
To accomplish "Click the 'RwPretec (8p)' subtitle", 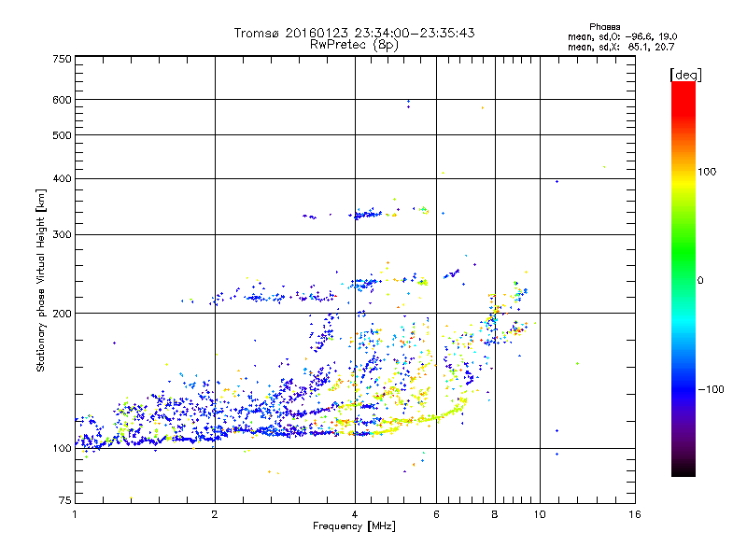I will point(354,45).
